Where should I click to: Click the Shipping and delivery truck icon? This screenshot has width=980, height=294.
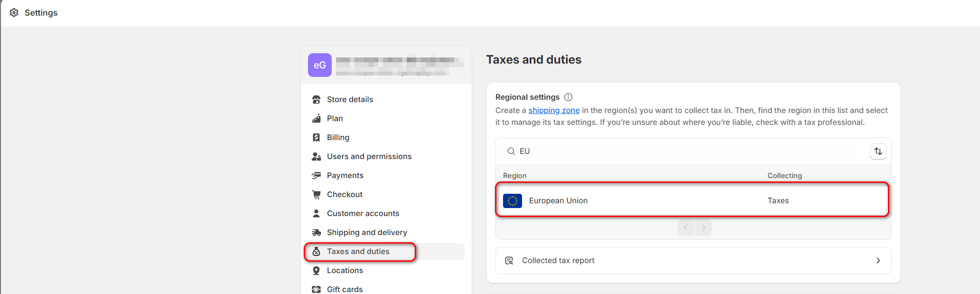tap(316, 232)
